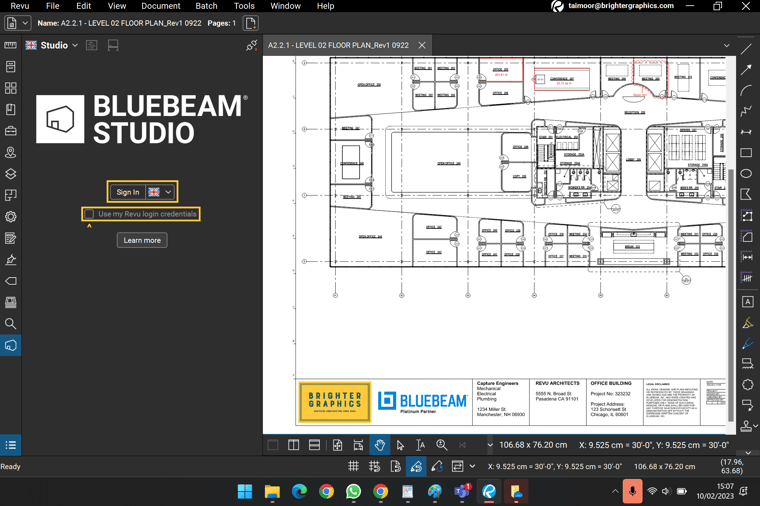Open the Bookmarks panel
The height and width of the screenshot is (506, 760).
tap(10, 110)
